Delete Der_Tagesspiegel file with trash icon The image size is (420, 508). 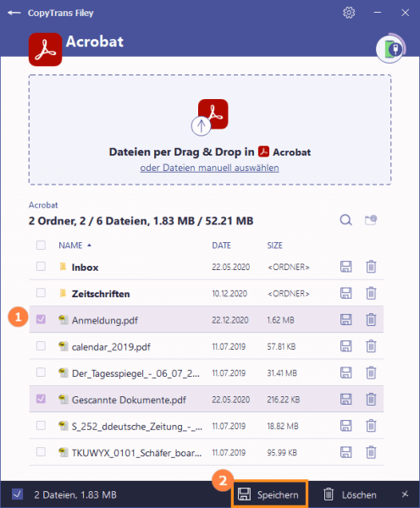coord(371,373)
